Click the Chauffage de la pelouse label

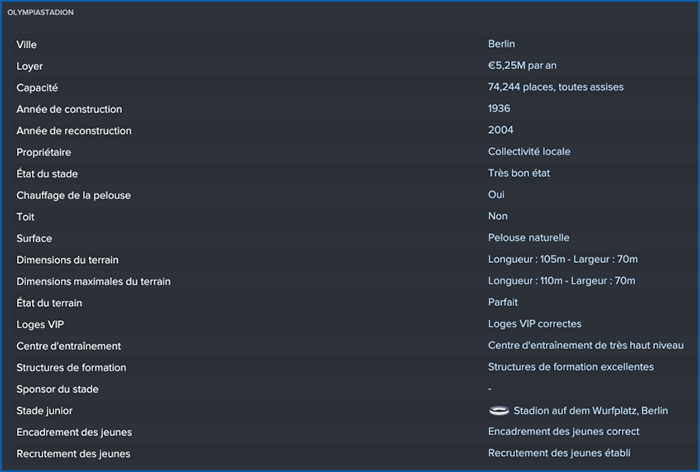click(x=74, y=195)
